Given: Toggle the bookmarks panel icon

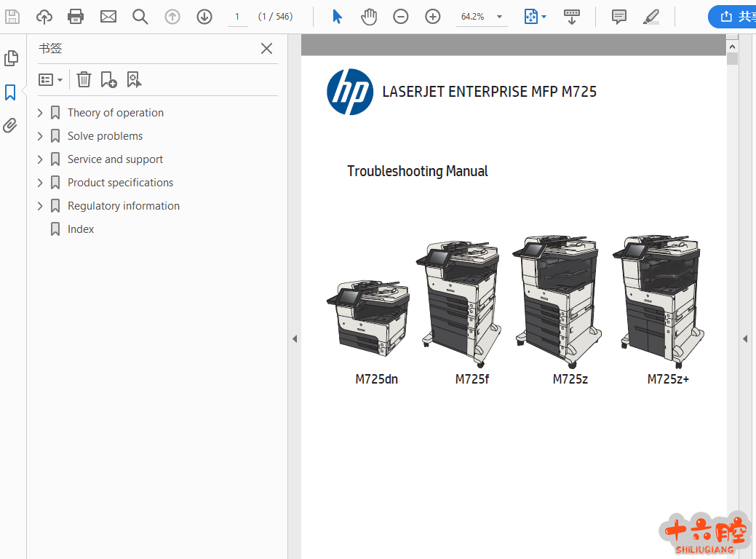Looking at the screenshot, I should (10, 92).
